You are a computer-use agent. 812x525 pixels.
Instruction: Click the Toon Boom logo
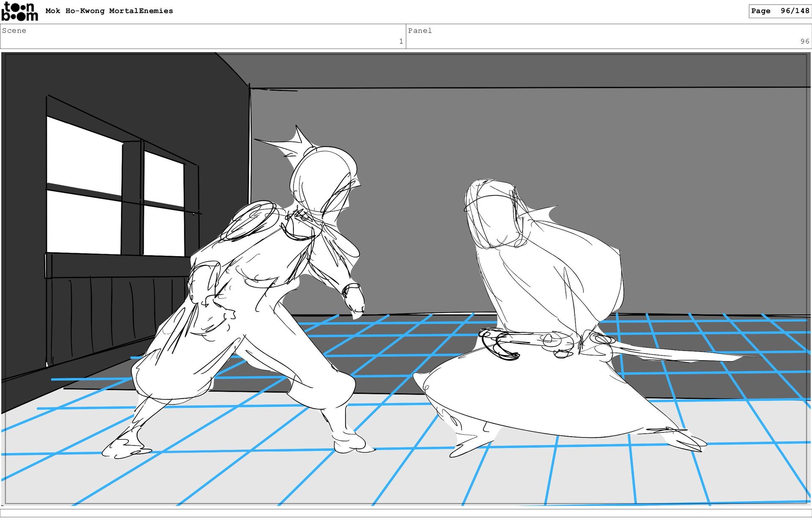pyautogui.click(x=19, y=11)
